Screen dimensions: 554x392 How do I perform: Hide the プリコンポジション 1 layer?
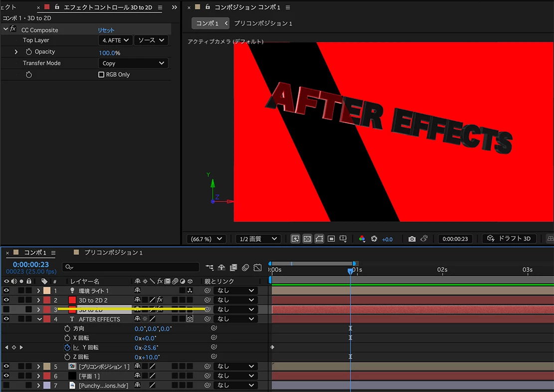coord(6,367)
